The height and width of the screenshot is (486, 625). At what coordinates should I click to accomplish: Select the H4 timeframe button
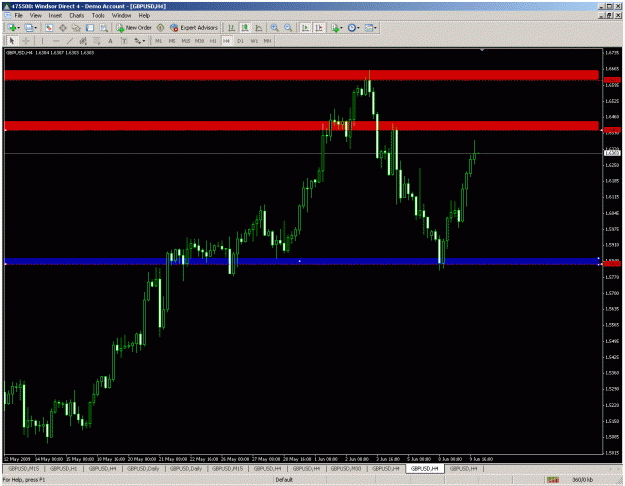point(226,41)
